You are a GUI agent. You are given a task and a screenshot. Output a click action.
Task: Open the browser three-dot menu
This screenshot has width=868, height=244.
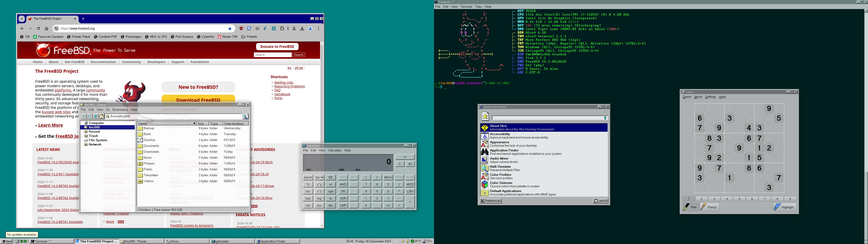(318, 29)
